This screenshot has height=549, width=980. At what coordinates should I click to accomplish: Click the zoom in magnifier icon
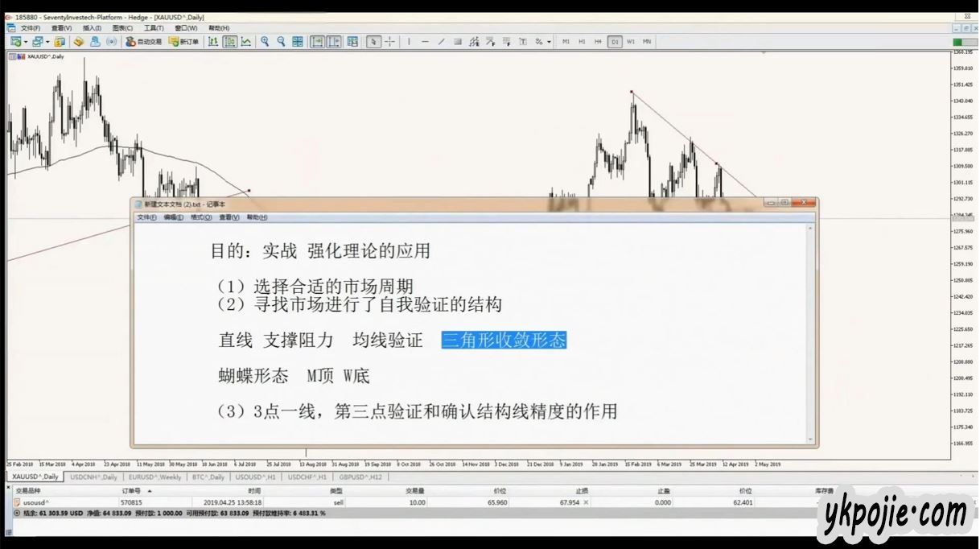[x=265, y=42]
